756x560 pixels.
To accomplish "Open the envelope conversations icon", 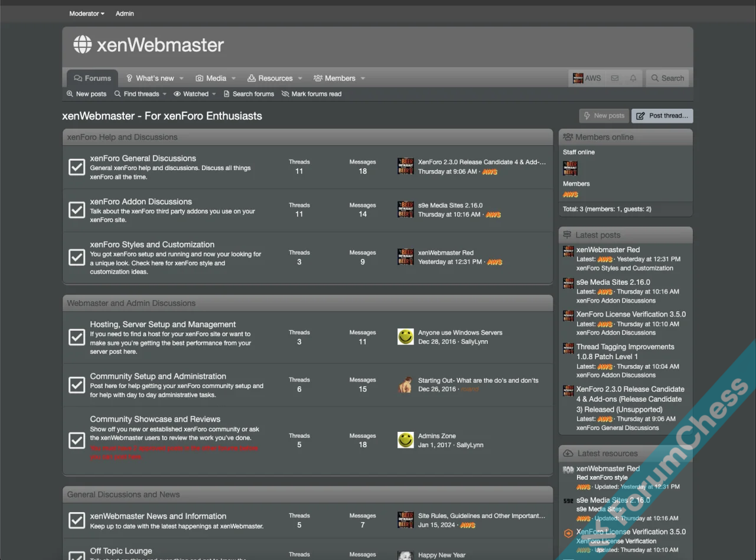I will [x=615, y=78].
